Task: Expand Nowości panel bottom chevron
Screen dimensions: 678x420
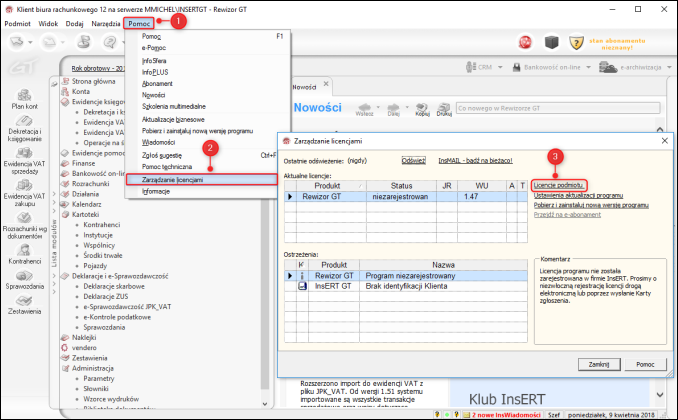Action: point(660,394)
